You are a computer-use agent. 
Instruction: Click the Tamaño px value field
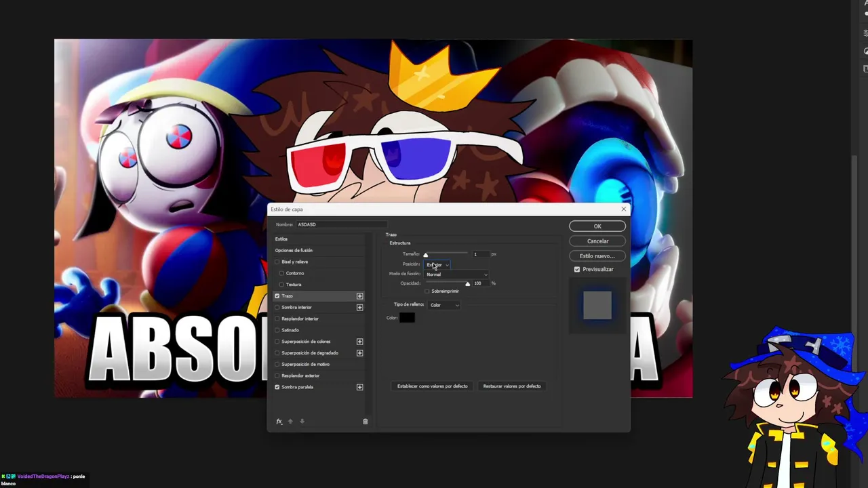(x=480, y=254)
